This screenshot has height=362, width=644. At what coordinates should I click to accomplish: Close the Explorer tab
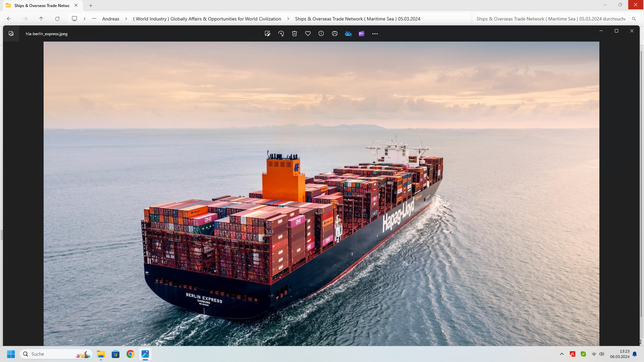click(76, 5)
